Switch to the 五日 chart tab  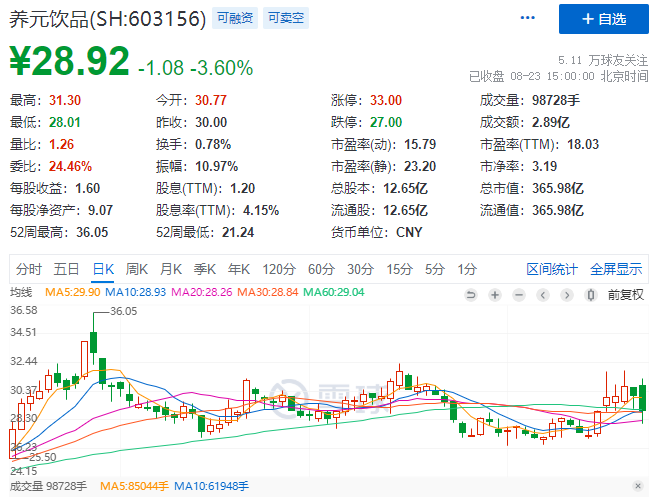tap(66, 269)
